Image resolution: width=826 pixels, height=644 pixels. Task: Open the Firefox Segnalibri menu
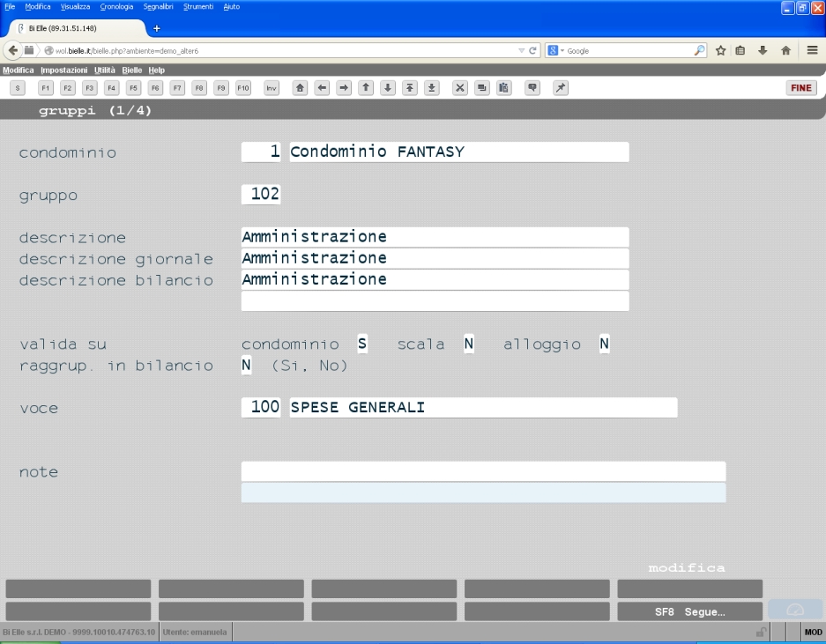(158, 7)
